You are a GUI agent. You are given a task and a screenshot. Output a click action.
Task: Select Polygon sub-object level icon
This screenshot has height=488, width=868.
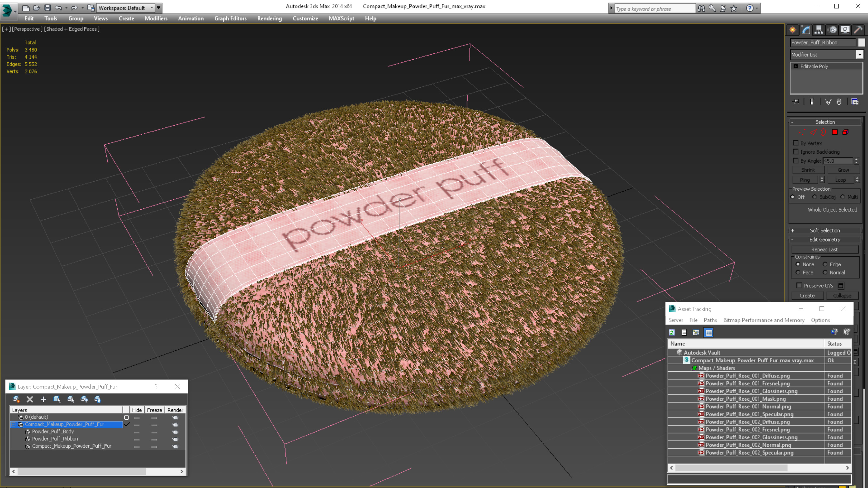point(835,132)
